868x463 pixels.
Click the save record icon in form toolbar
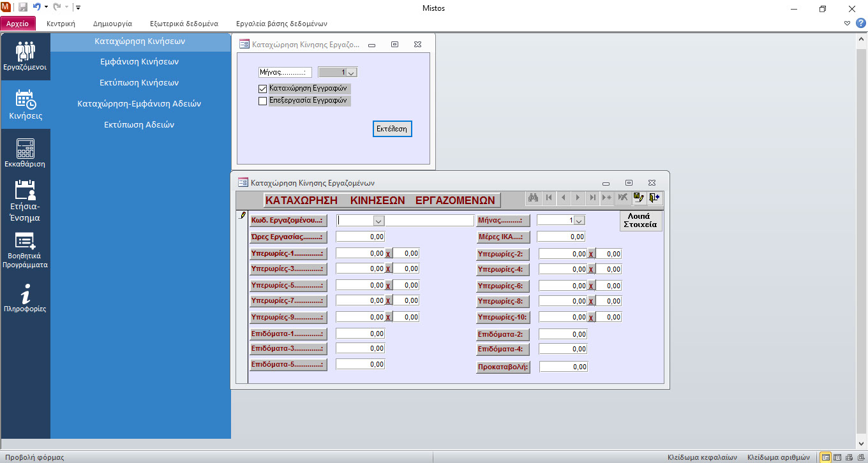point(639,198)
